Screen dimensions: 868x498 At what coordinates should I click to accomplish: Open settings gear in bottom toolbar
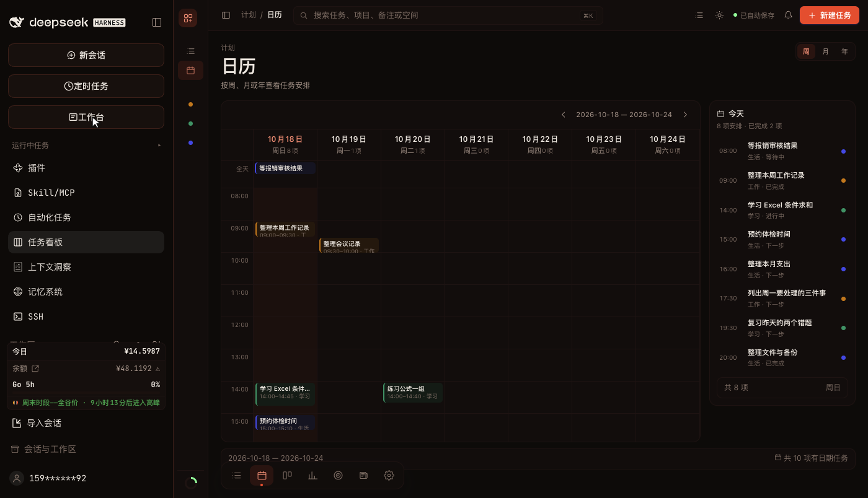389,476
